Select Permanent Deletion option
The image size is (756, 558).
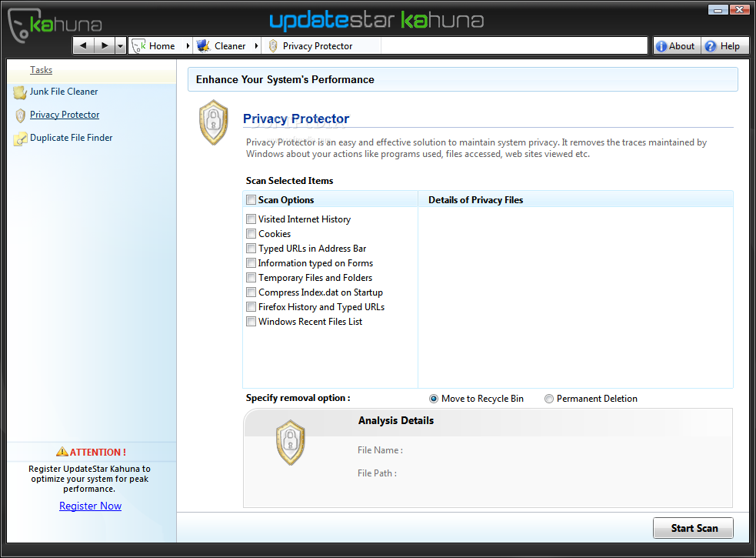click(x=548, y=399)
